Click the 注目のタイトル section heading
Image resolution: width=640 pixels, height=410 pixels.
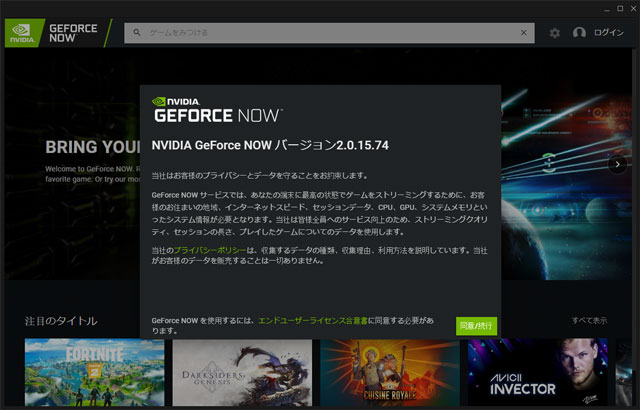coord(61,321)
